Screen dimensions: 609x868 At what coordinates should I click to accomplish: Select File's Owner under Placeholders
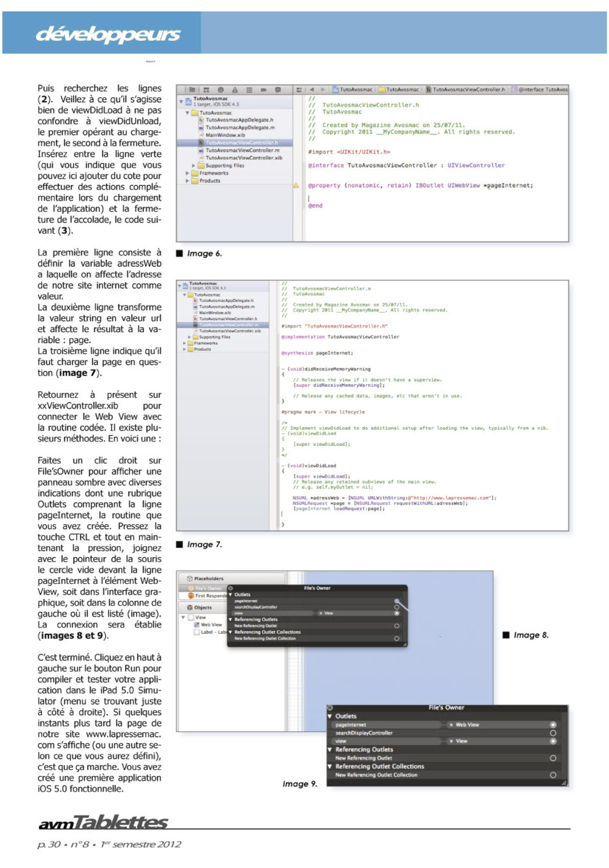tap(205, 588)
